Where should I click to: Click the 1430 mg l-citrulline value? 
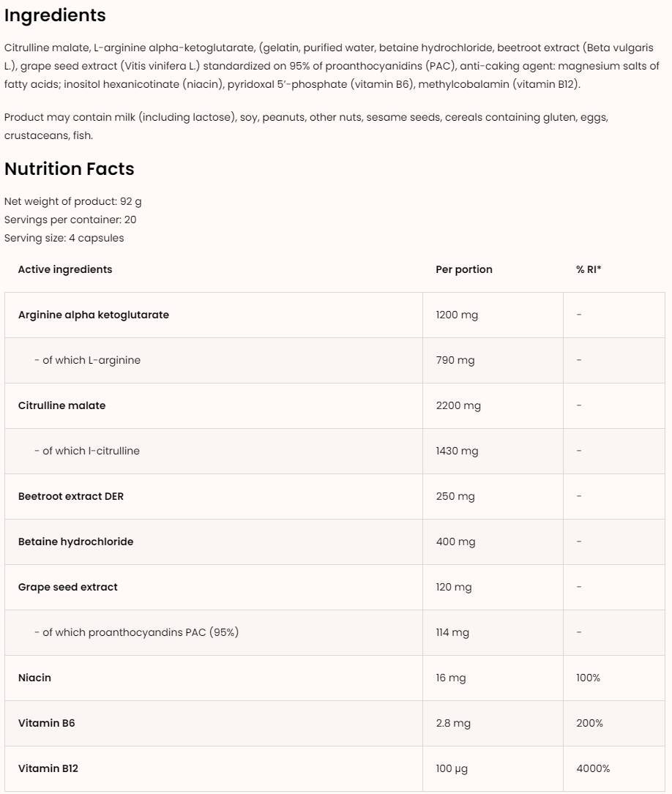458,451
